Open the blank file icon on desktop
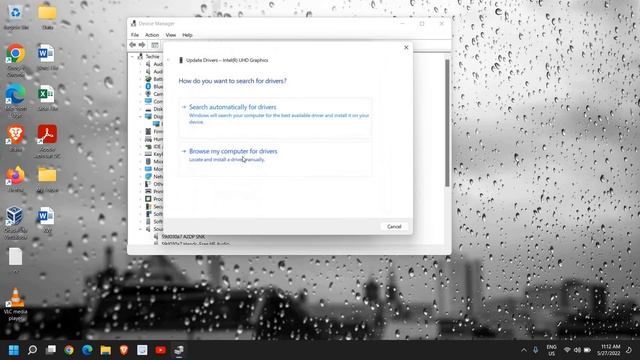The image size is (640, 360). pos(16,260)
